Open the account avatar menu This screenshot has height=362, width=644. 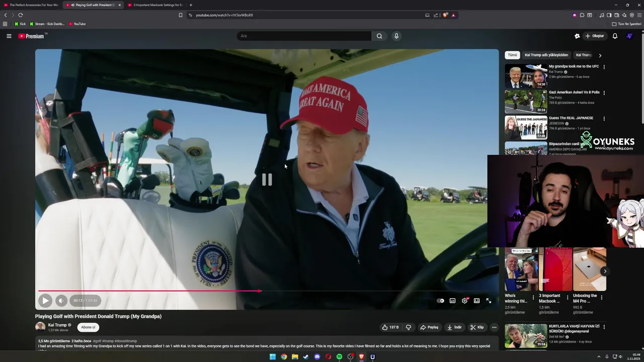[629, 36]
